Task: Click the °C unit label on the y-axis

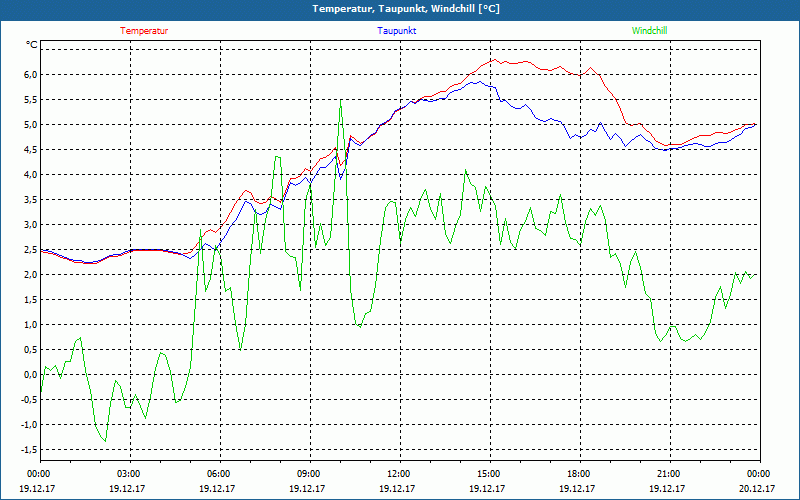Action: point(32,45)
